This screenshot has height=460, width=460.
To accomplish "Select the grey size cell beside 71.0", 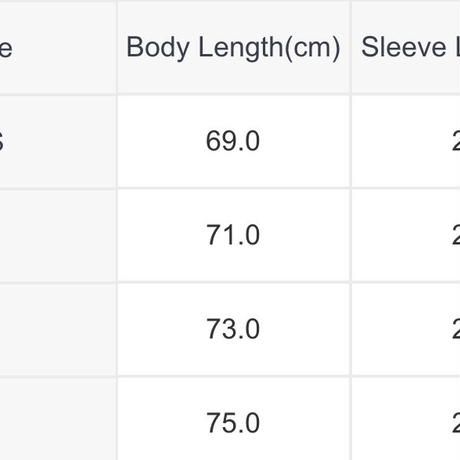I will coord(58,235).
